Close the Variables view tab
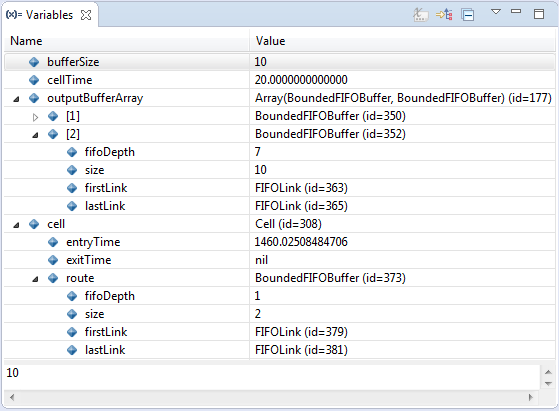559x411 pixels. pyautogui.click(x=86, y=15)
